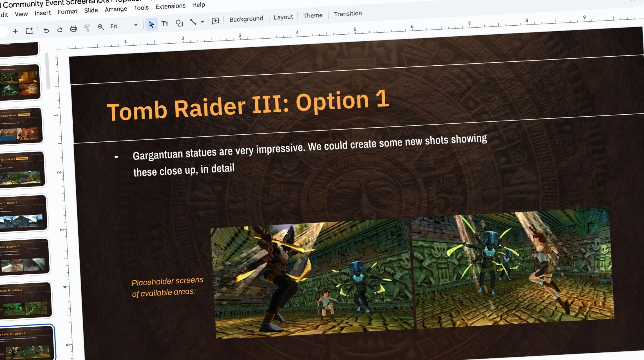The width and height of the screenshot is (644, 360).
Task: Activate the paint format tool
Action: (x=87, y=28)
